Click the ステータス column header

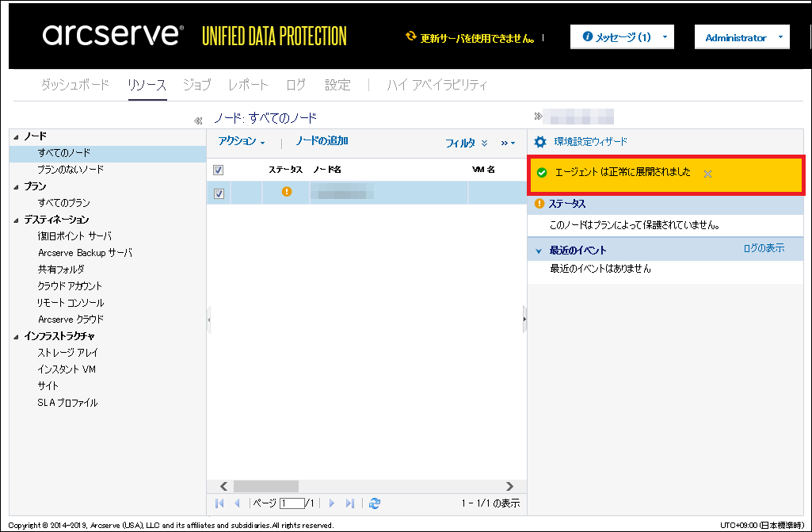coord(285,170)
